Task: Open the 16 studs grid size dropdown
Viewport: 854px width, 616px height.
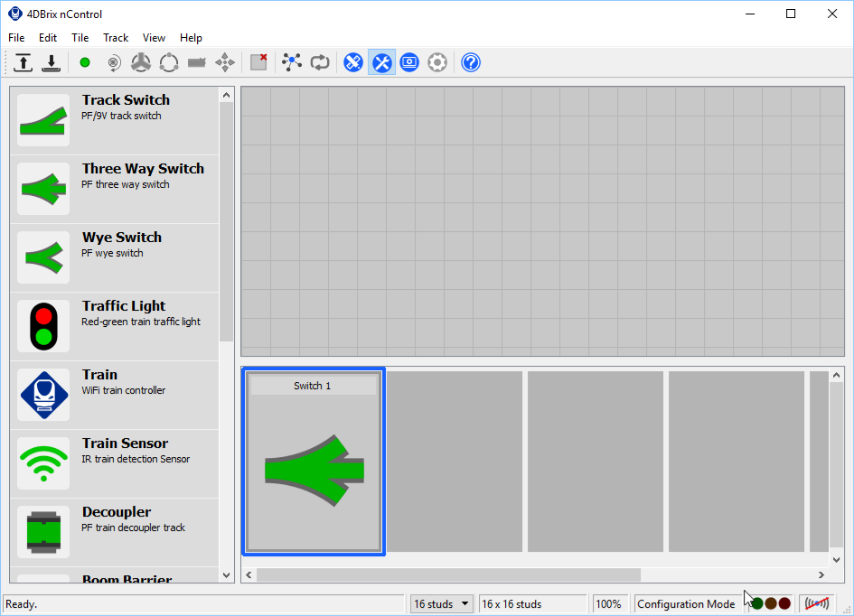Action: 441,604
